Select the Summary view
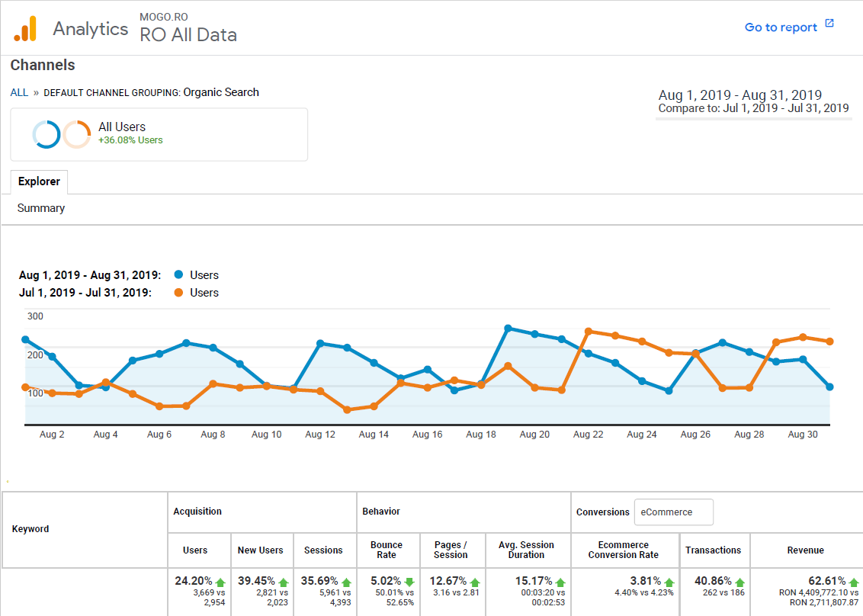 [x=40, y=207]
